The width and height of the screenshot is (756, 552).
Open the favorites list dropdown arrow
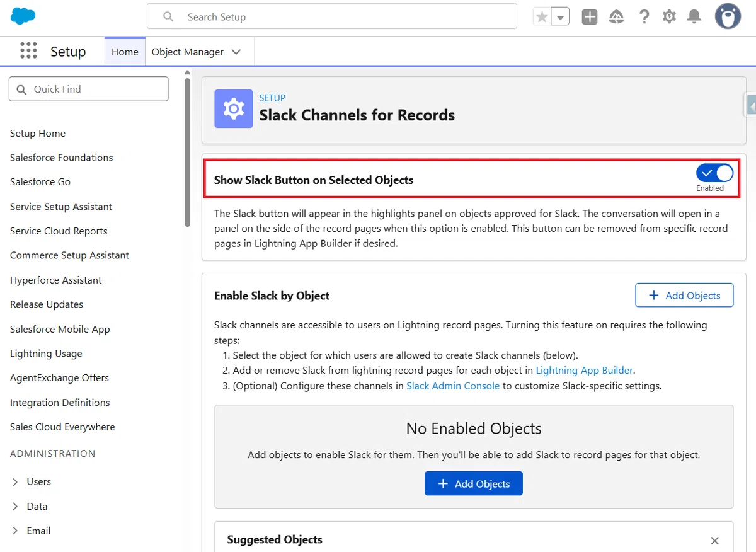click(x=560, y=17)
